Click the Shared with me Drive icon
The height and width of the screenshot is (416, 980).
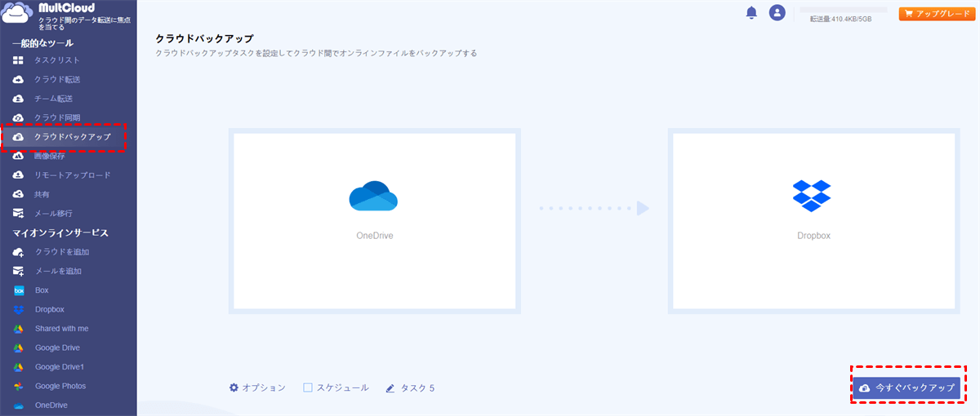pos(19,329)
